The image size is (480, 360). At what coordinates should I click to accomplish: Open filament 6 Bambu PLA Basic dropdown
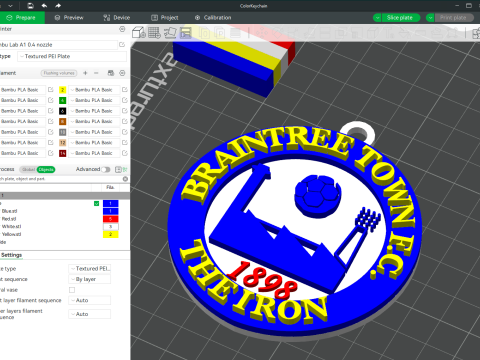coord(94,111)
